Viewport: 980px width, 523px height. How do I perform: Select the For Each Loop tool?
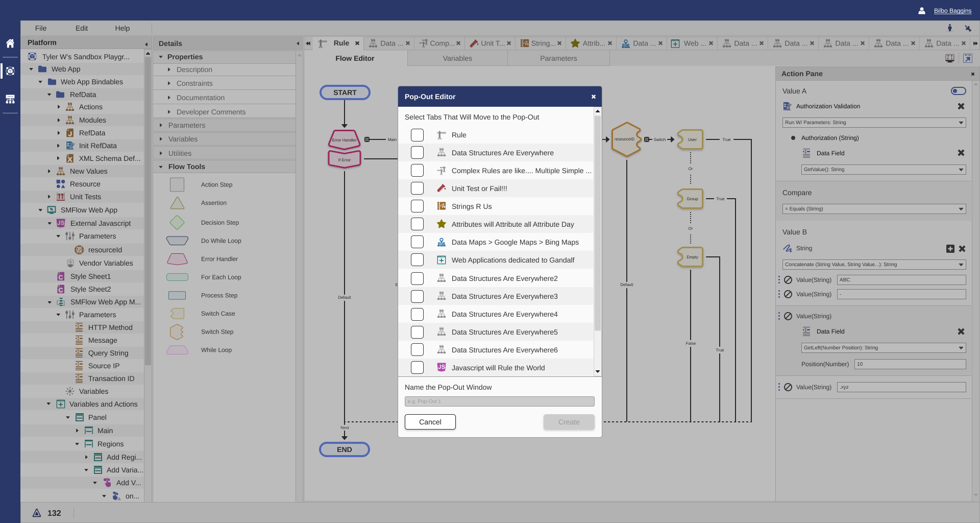click(x=177, y=277)
